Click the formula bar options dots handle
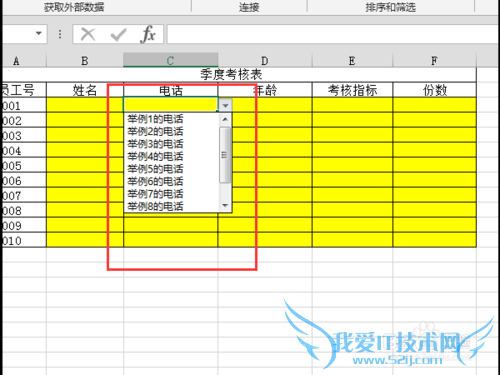 pos(60,34)
